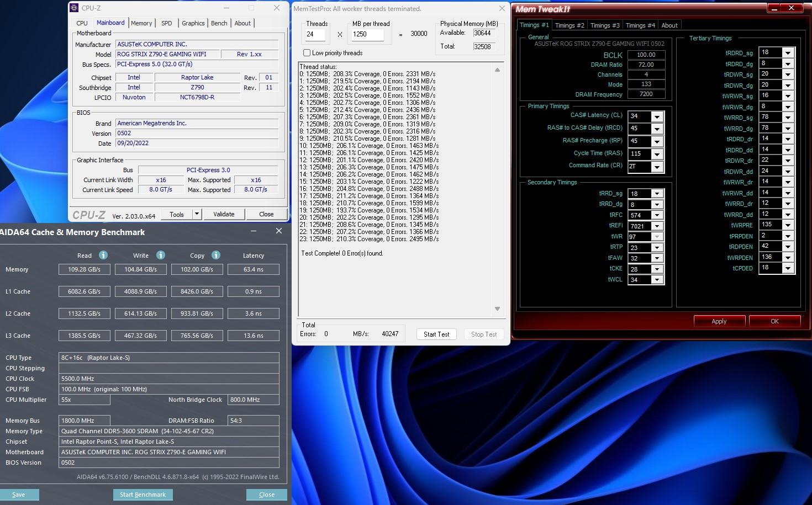This screenshot has height=505, width=812.
Task: Open the Bench tab in CPU-Z
Action: click(219, 23)
